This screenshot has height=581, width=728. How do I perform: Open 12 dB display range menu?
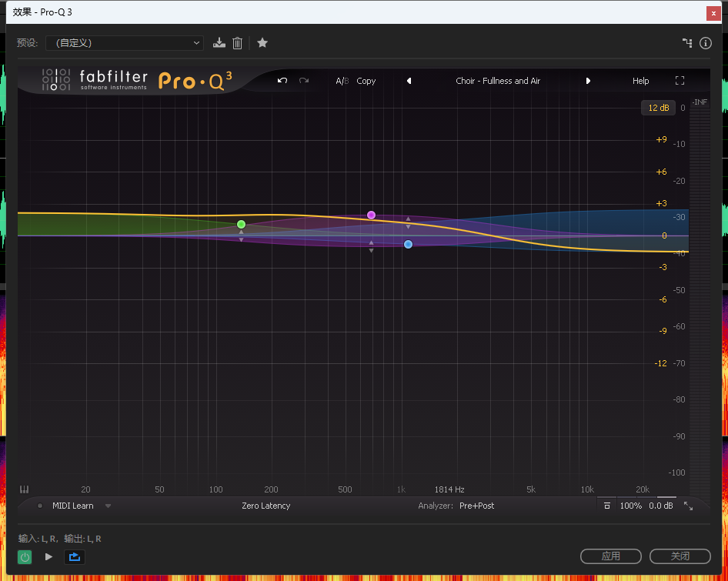[x=659, y=108]
